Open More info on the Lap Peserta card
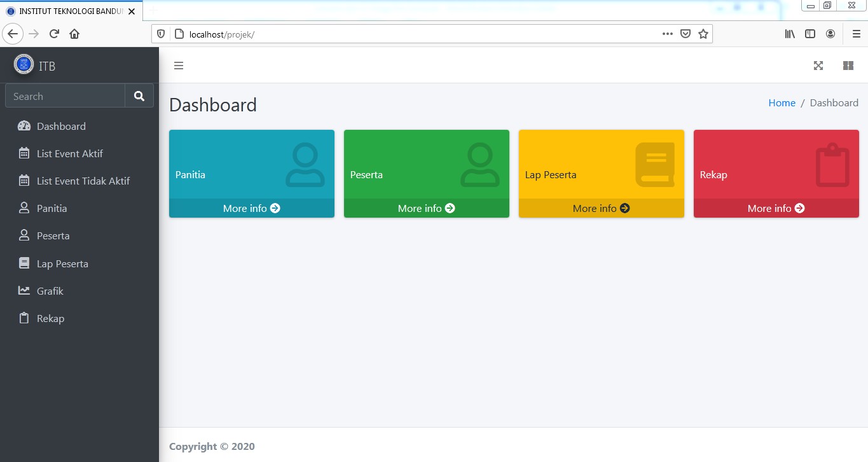 pos(601,208)
